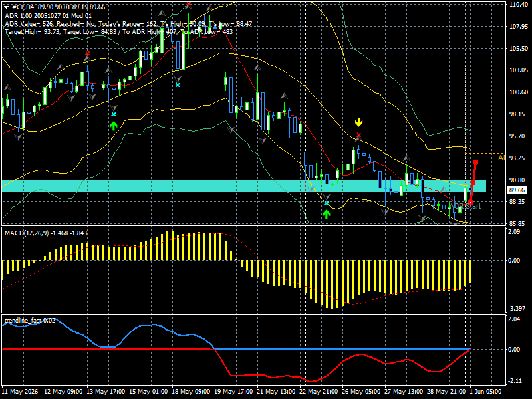Click the trendline scale value 2.04
This screenshot has height=399, width=532.
tap(514, 319)
